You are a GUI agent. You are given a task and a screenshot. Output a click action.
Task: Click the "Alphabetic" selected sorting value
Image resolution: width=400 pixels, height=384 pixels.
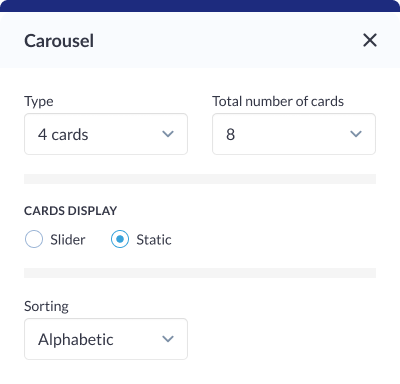click(x=76, y=340)
